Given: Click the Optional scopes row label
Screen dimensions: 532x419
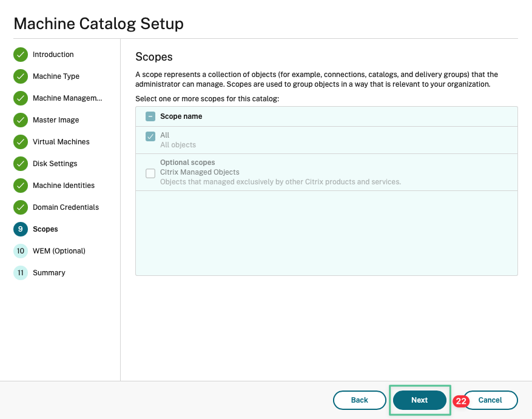Looking at the screenshot, I should [x=187, y=163].
